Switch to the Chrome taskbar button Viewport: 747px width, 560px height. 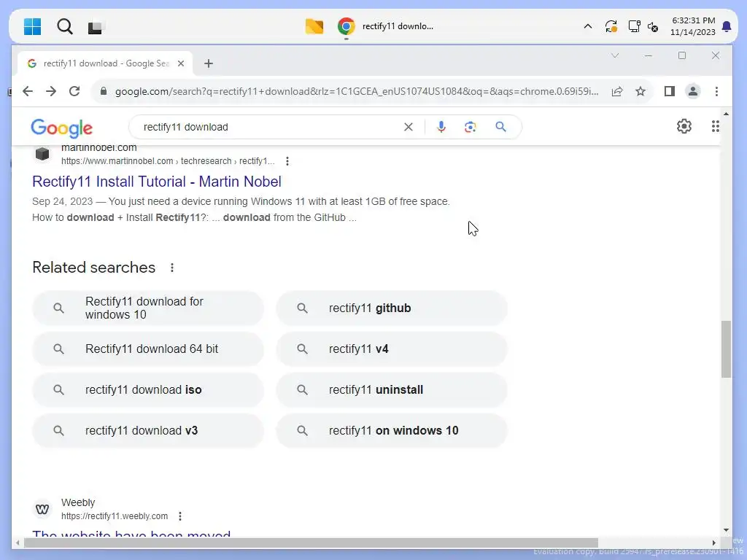[386, 26]
